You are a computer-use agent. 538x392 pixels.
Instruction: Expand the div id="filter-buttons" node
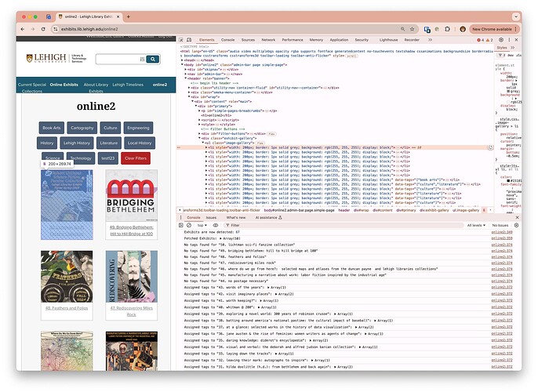click(199, 134)
